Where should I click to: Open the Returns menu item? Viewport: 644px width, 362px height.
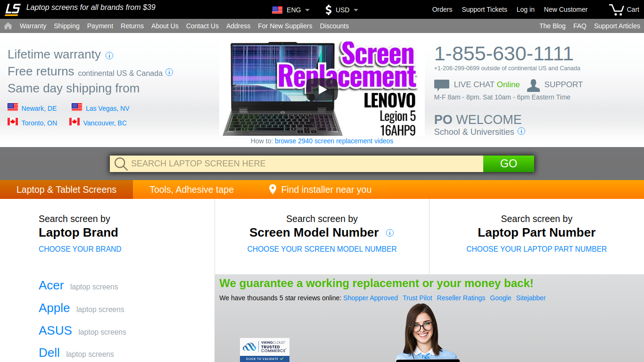[x=132, y=26]
